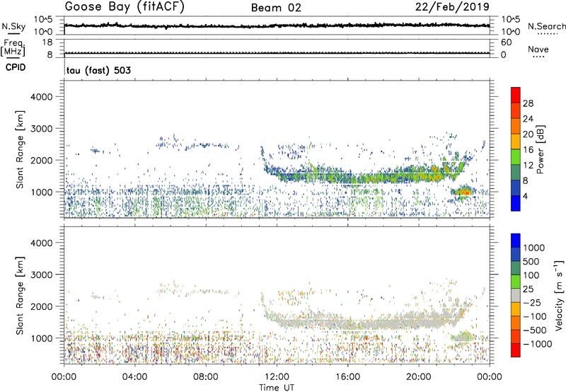This screenshot has width=566, height=392.
Task: Click "1000" on the velocity panel range axis
Action: [x=42, y=338]
